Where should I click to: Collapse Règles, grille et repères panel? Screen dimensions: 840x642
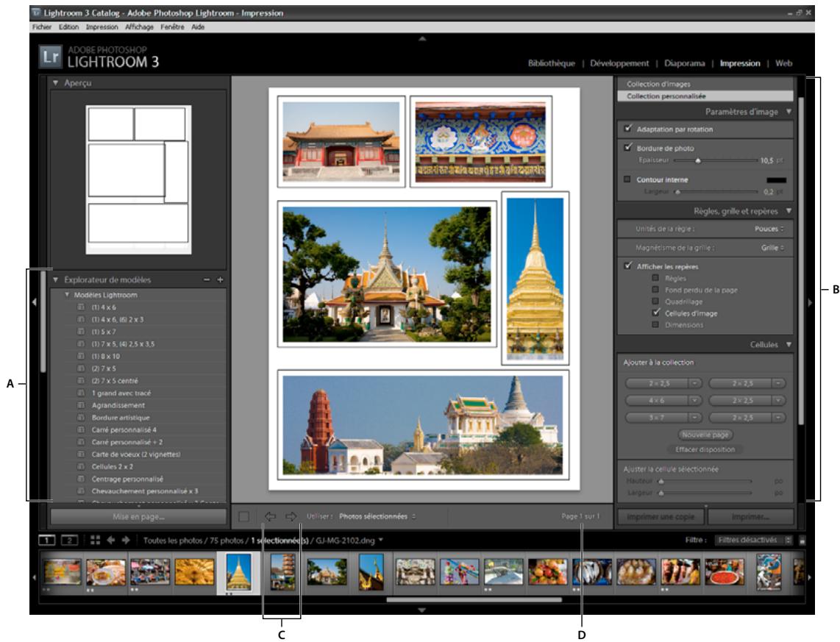coord(789,211)
